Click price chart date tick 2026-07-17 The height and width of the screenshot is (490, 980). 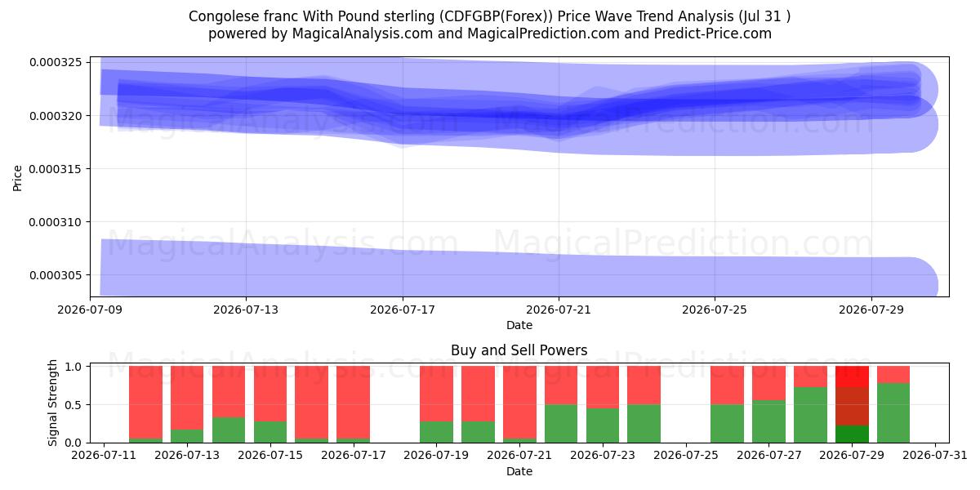tap(403, 310)
